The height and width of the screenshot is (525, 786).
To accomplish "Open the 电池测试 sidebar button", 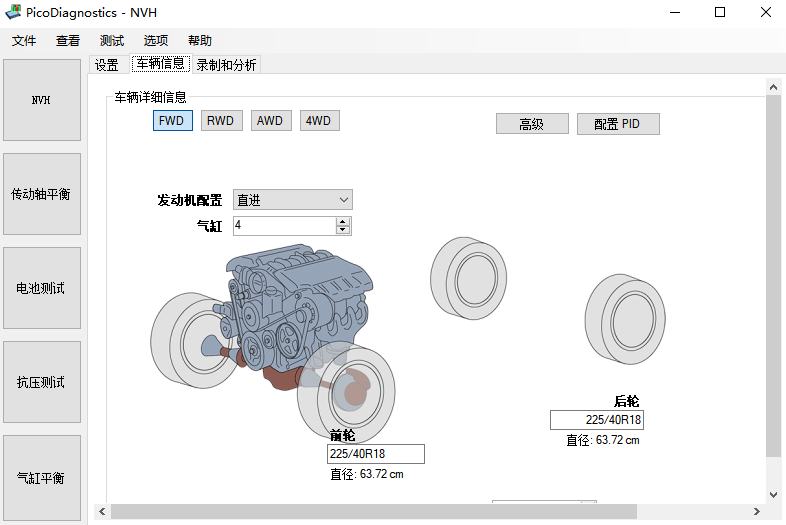I will coord(42,288).
